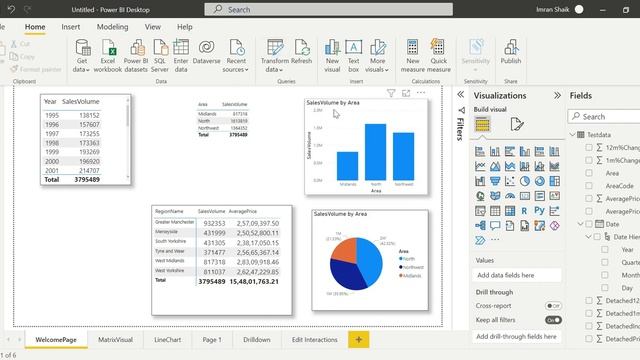The image size is (640, 360).
Task: Check the Year field under Date Hierarchy
Action: (x=604, y=249)
